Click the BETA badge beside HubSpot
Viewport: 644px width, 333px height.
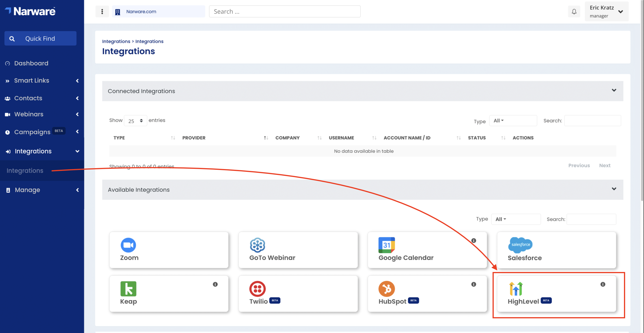coord(414,301)
